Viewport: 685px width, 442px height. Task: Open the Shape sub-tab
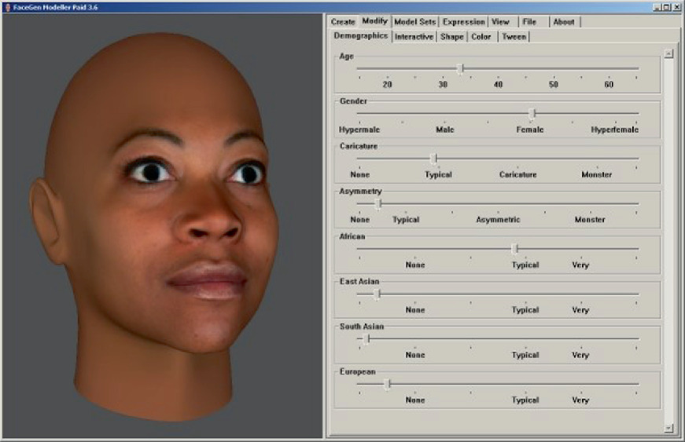click(451, 37)
